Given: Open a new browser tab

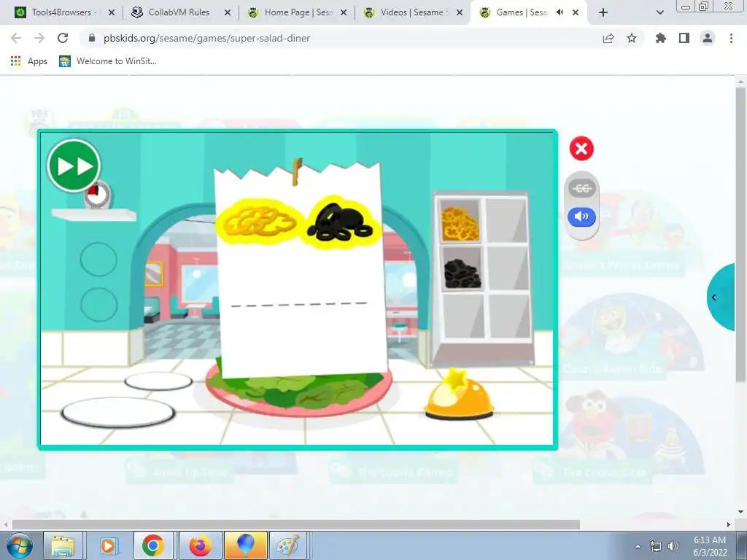Looking at the screenshot, I should tap(603, 12).
